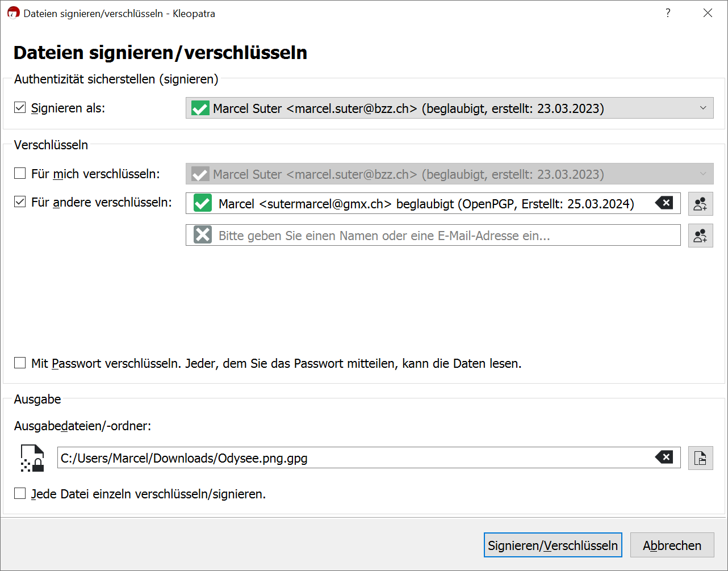Viewport: 728px width, 571px height.
Task: Click the gray X icon in empty recipient field
Action: (203, 235)
